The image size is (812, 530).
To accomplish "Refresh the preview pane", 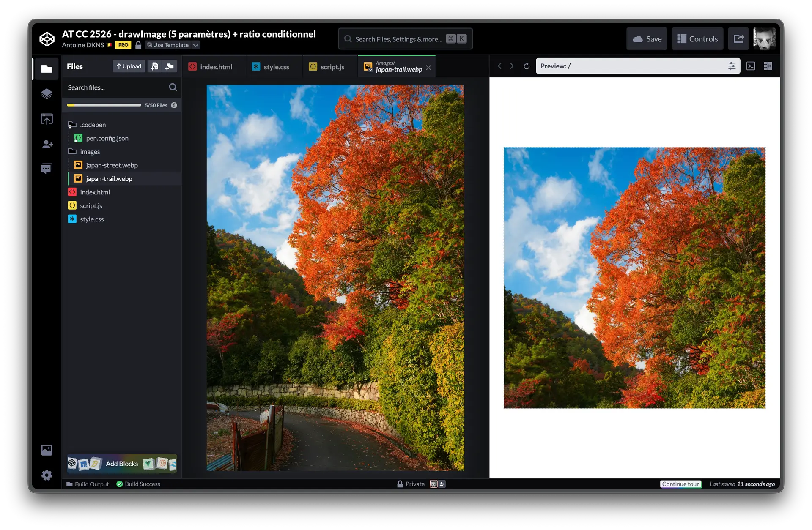I will click(527, 66).
